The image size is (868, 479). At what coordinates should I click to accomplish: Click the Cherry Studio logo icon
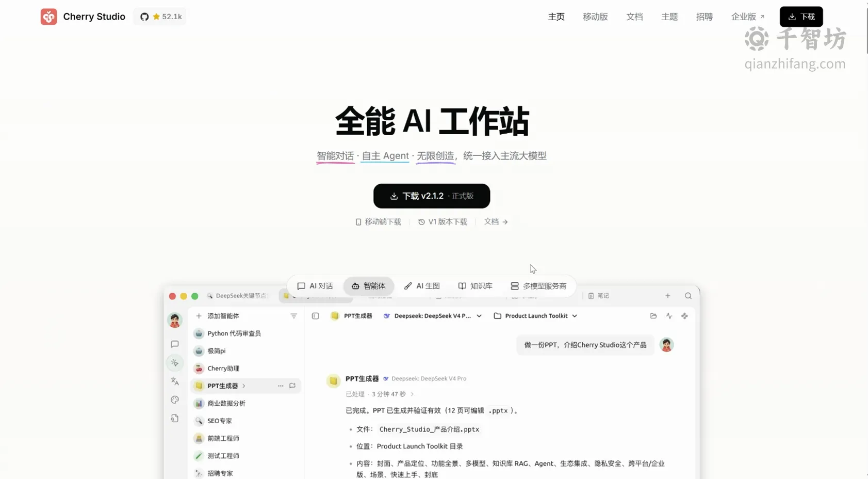point(49,17)
